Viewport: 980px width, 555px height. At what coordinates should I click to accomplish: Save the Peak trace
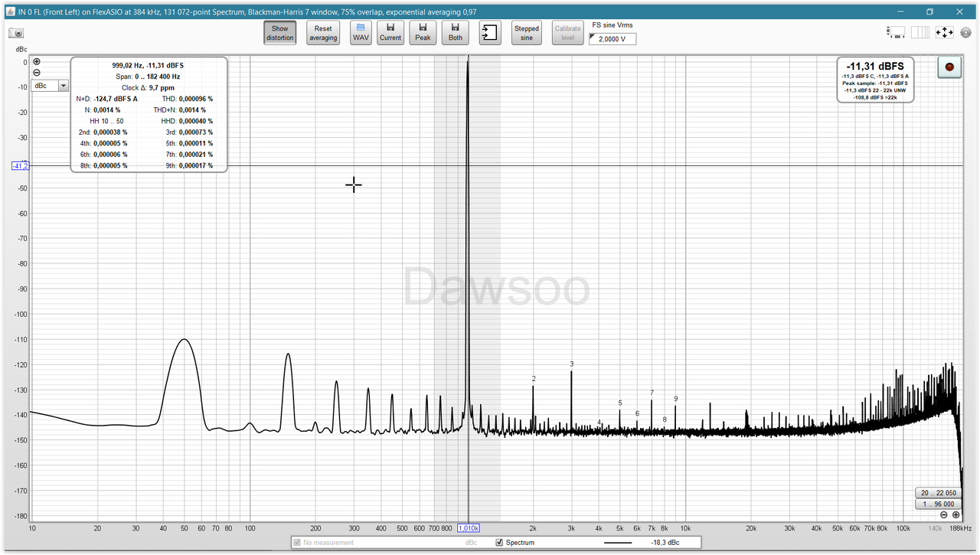423,32
